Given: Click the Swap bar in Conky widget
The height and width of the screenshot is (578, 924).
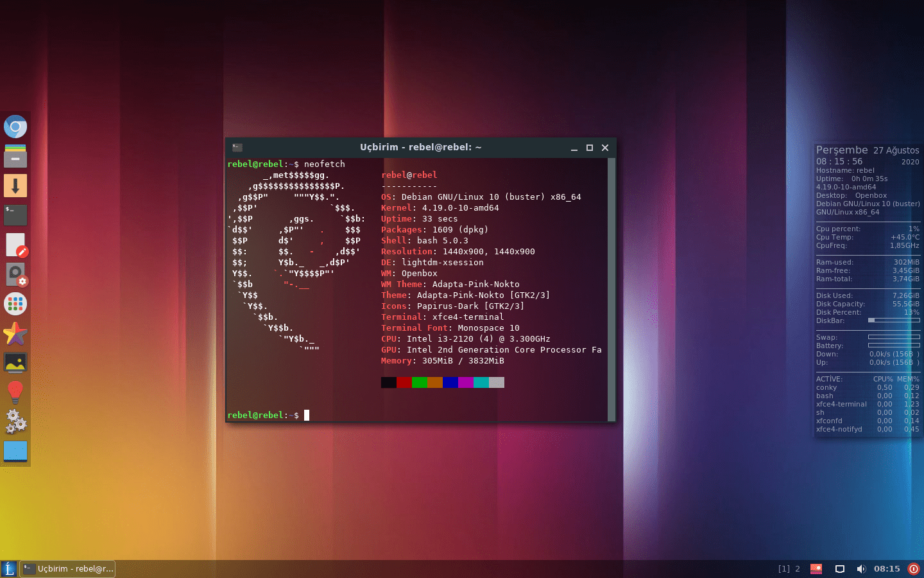Looking at the screenshot, I should click(894, 337).
